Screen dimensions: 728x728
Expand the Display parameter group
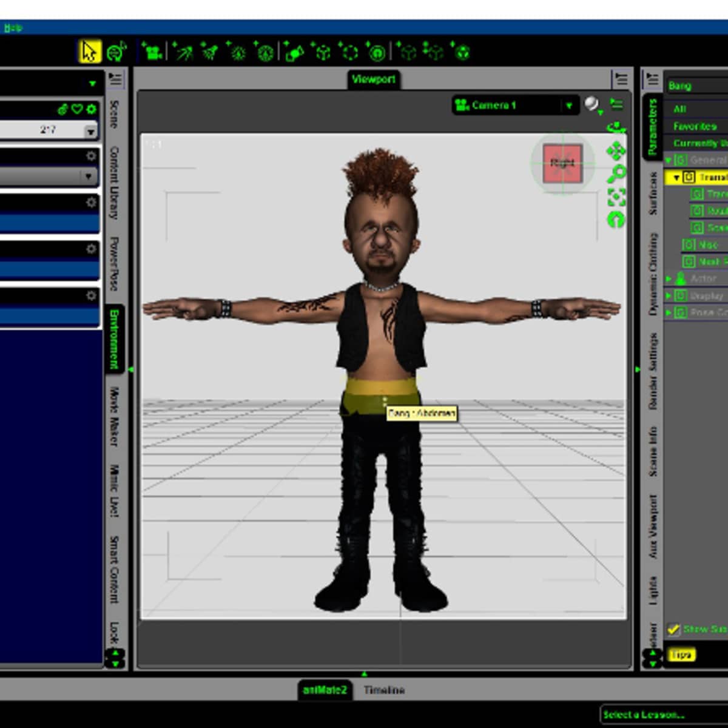[x=669, y=295]
